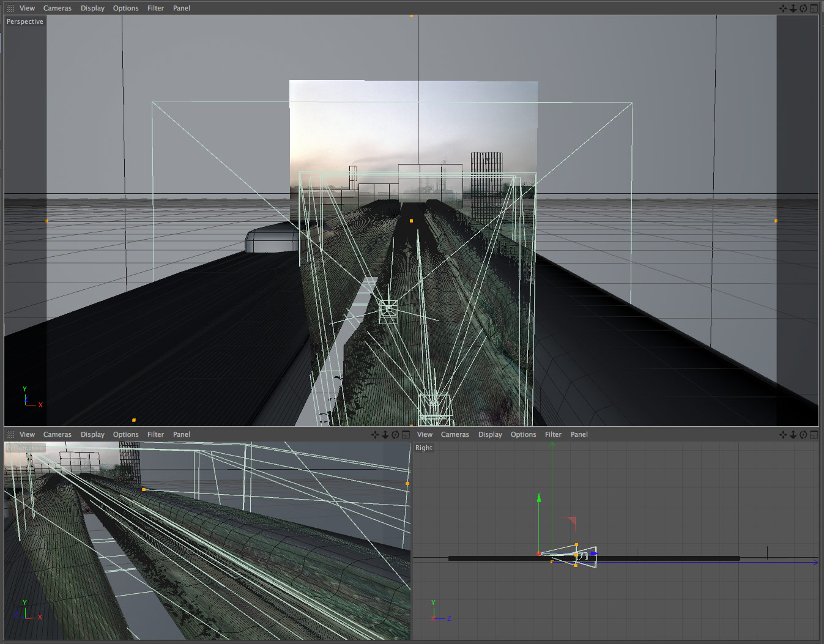The height and width of the screenshot is (644, 824).
Task: Click the rotate camera icon in the bottom-left viewport
Action: click(395, 435)
